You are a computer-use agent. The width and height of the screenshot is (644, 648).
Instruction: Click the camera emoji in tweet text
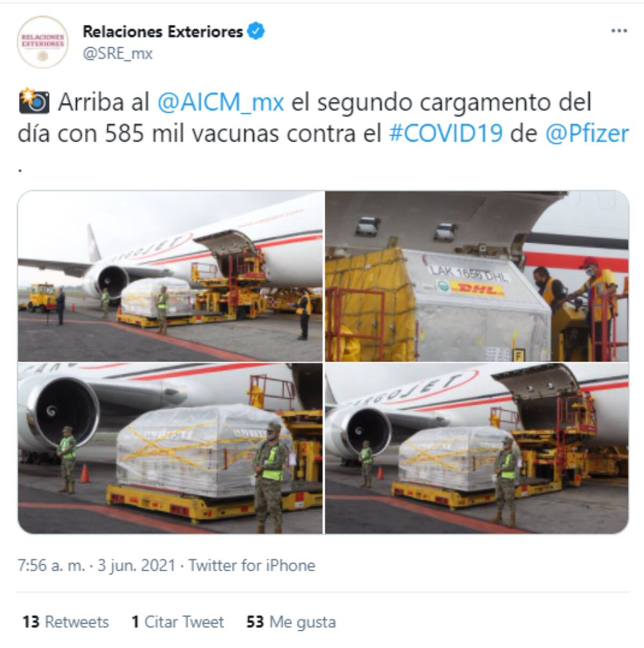click(x=34, y=101)
